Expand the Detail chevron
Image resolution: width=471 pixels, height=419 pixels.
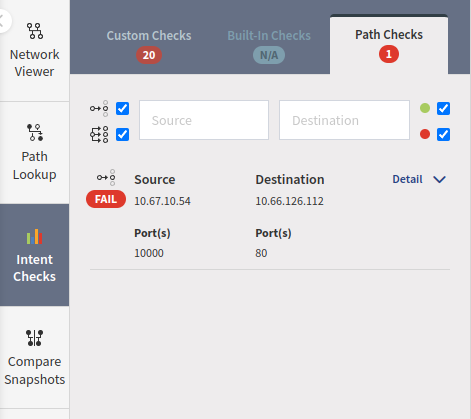click(439, 180)
